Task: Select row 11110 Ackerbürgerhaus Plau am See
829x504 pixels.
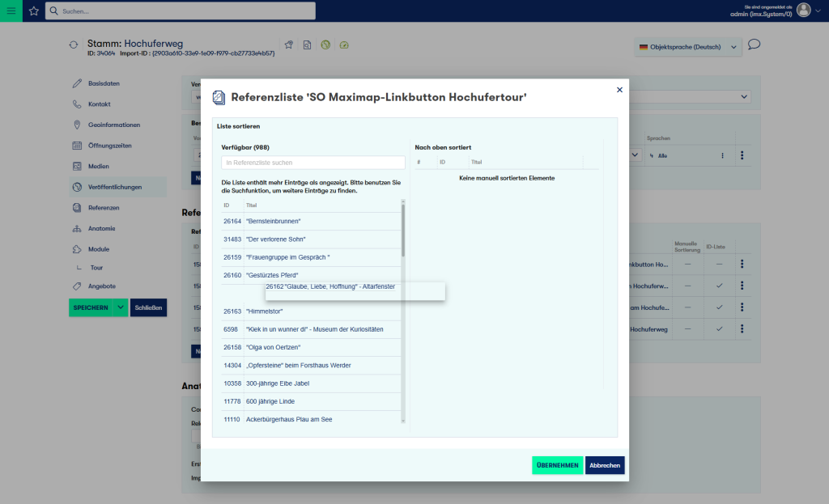Action: click(311, 420)
